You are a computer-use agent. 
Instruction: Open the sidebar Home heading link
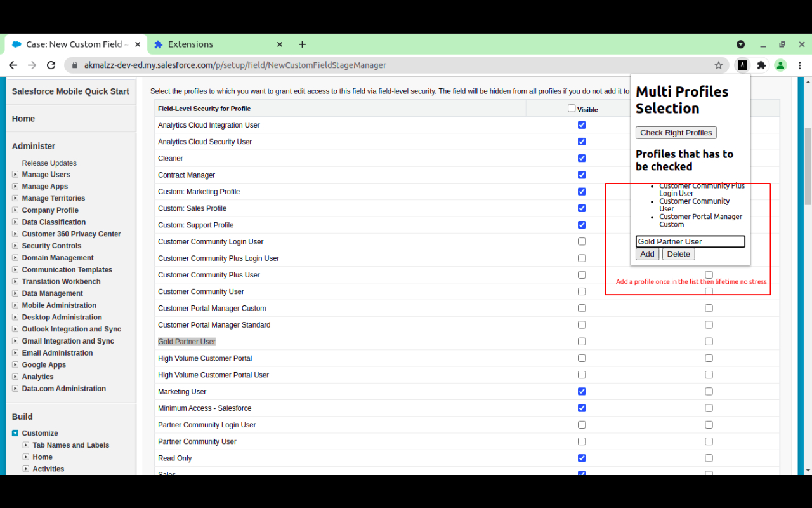tap(23, 119)
